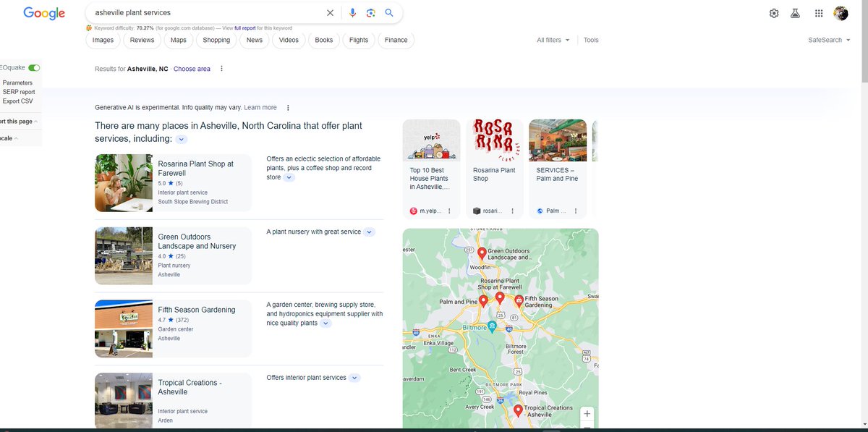Switch to Images results tab
Image resolution: width=868 pixels, height=432 pixels.
(103, 41)
